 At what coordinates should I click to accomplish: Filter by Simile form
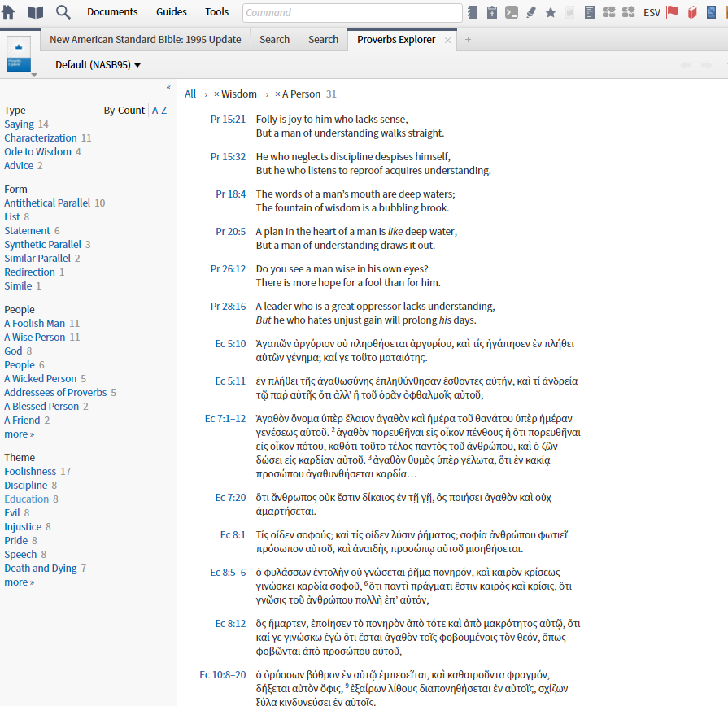[18, 286]
